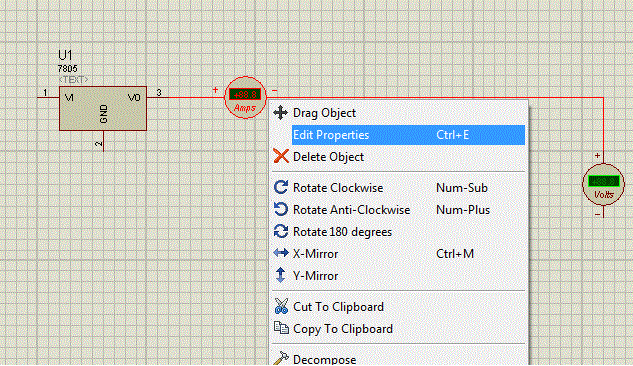Apply Y-Mirror to the object

pyautogui.click(x=398, y=276)
